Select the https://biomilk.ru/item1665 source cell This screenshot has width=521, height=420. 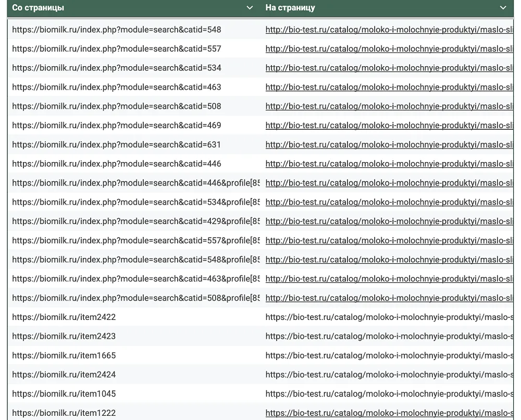click(x=64, y=356)
